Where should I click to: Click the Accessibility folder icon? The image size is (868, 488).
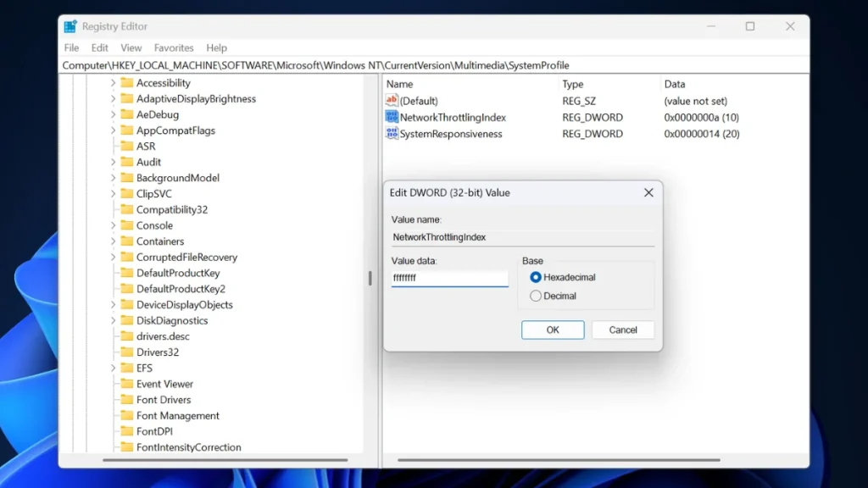tap(127, 82)
